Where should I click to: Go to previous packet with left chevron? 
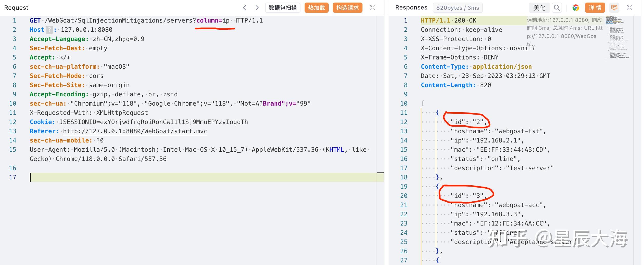click(x=245, y=8)
